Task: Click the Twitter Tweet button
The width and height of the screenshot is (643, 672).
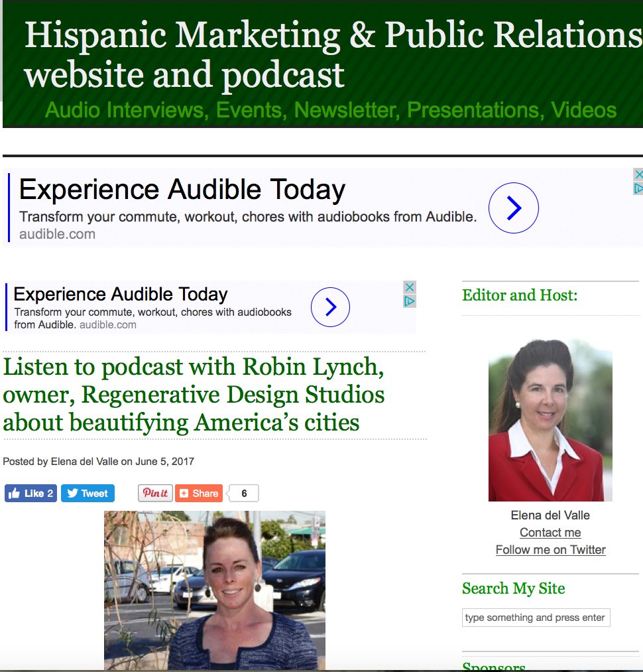Action: (88, 494)
